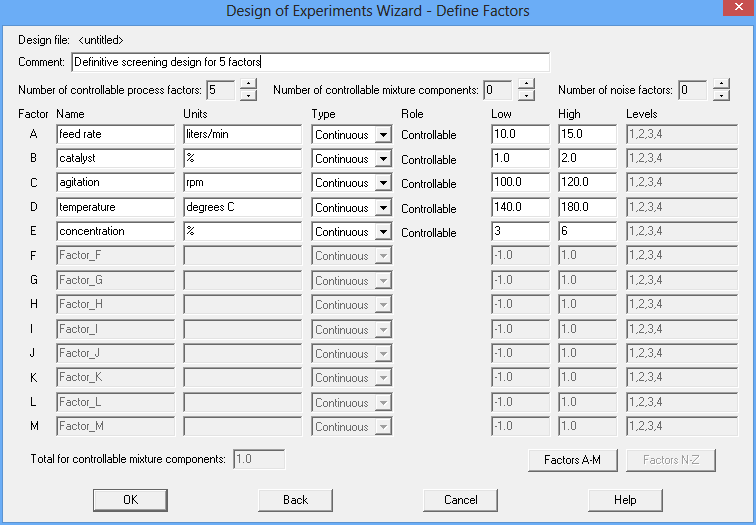Click the catalyst Units field
This screenshot has height=525, width=756.
pos(242,159)
